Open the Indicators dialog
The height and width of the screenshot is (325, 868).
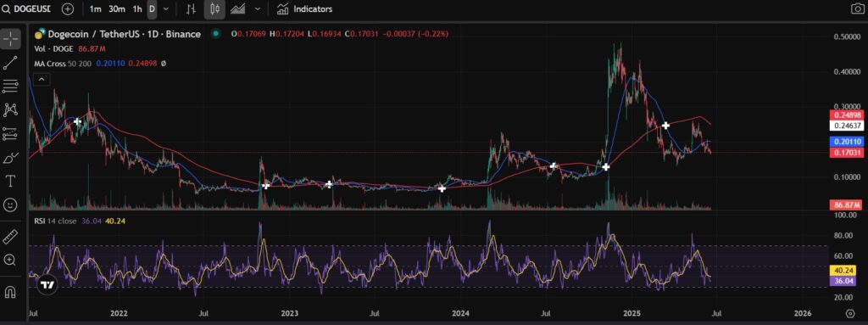pyautogui.click(x=305, y=8)
